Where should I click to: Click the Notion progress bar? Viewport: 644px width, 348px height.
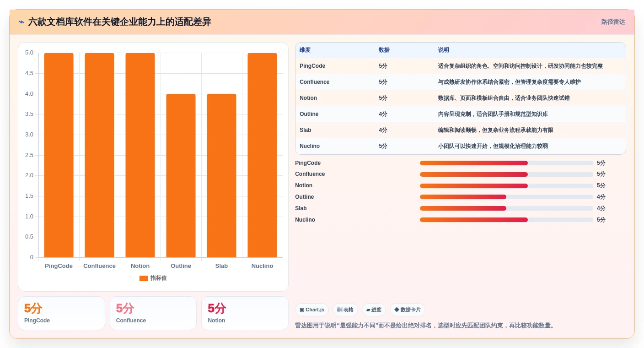pos(506,186)
